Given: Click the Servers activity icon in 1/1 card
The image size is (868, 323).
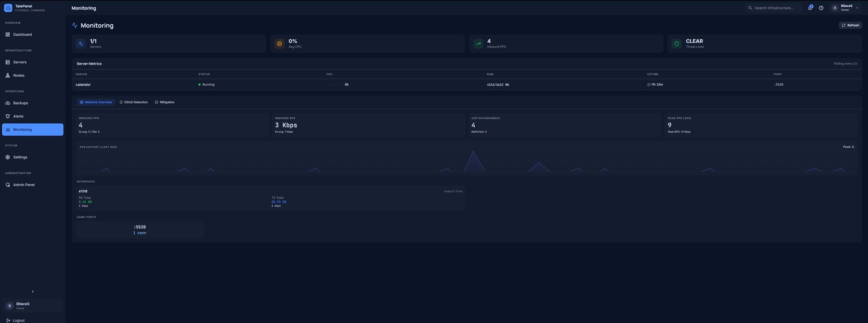Looking at the screenshot, I should 81,44.
